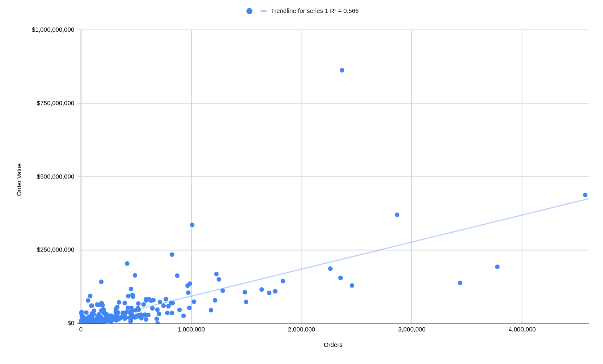
Task: Click the $750,000,000 y-axis label
Action: click(56, 103)
